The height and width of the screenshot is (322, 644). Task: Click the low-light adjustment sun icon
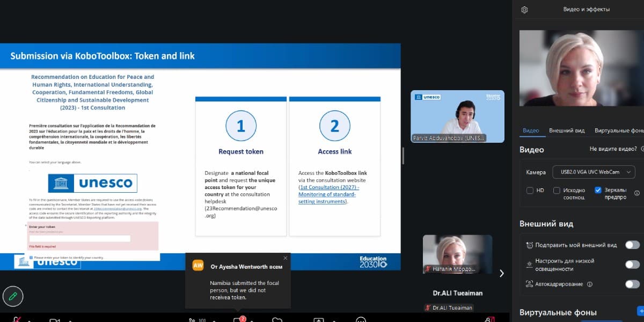point(530,265)
